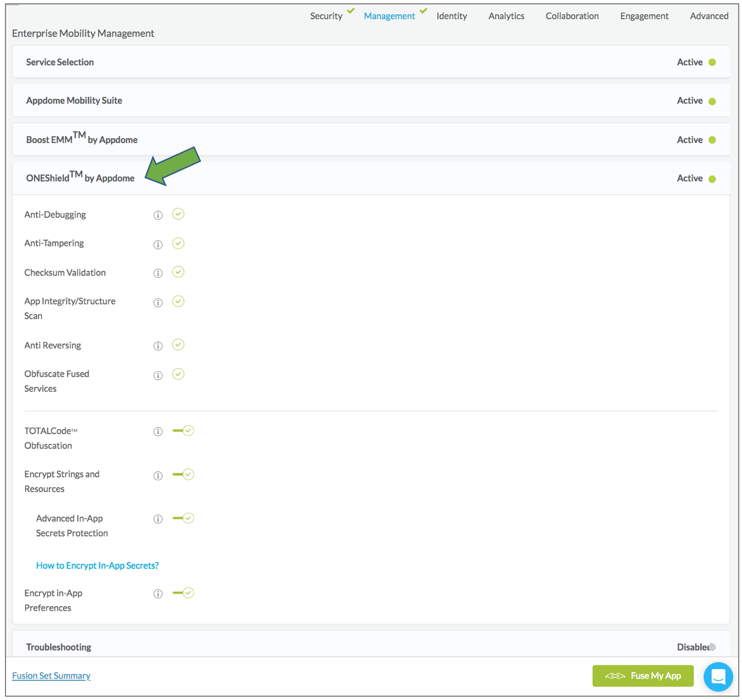742x700 pixels.
Task: Click Obfuscate Fused Services checkmark icon
Action: click(x=178, y=374)
